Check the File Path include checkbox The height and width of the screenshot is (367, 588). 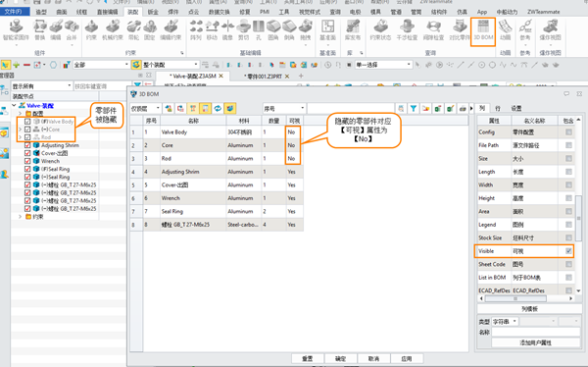[568, 145]
